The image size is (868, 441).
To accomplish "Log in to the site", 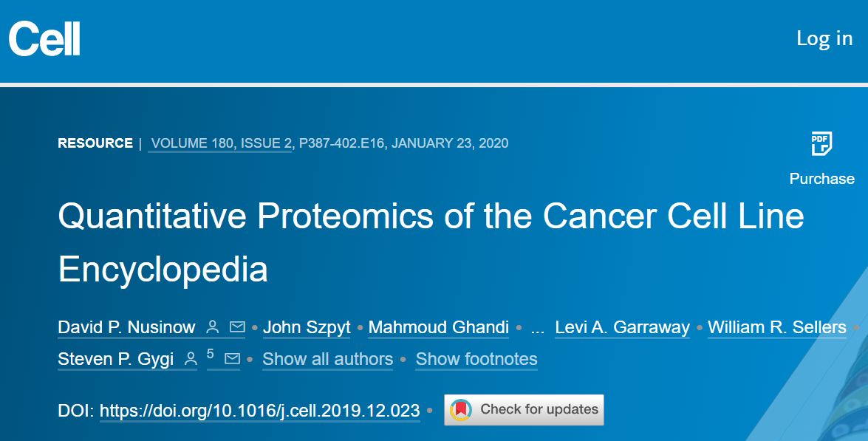I will tap(824, 38).
